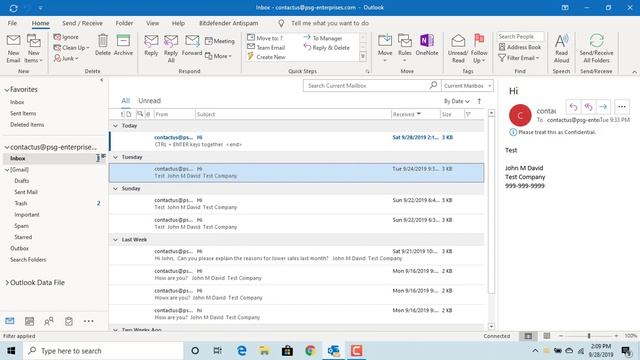Select the Reply & Delete quick step
This screenshot has height=360, width=640.
pos(327,47)
